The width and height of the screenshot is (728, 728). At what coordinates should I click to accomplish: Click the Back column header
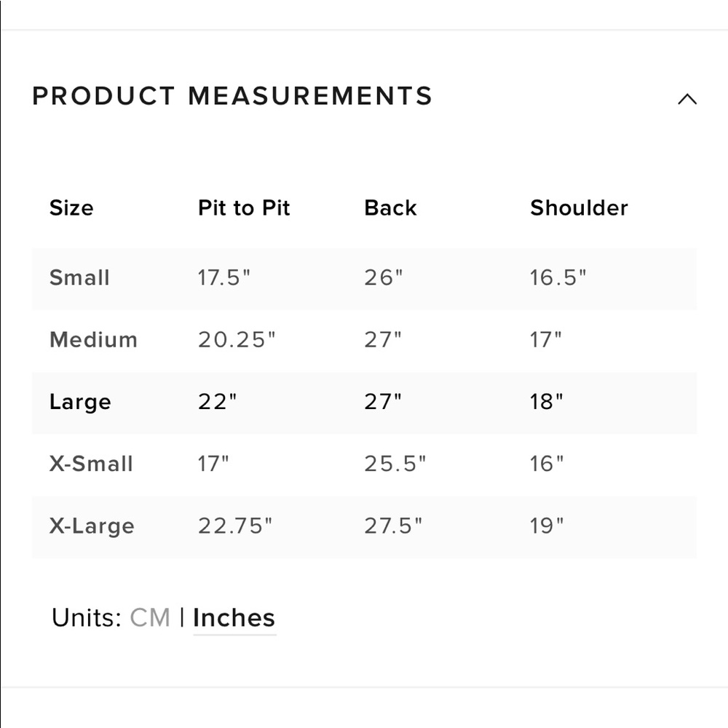click(390, 208)
